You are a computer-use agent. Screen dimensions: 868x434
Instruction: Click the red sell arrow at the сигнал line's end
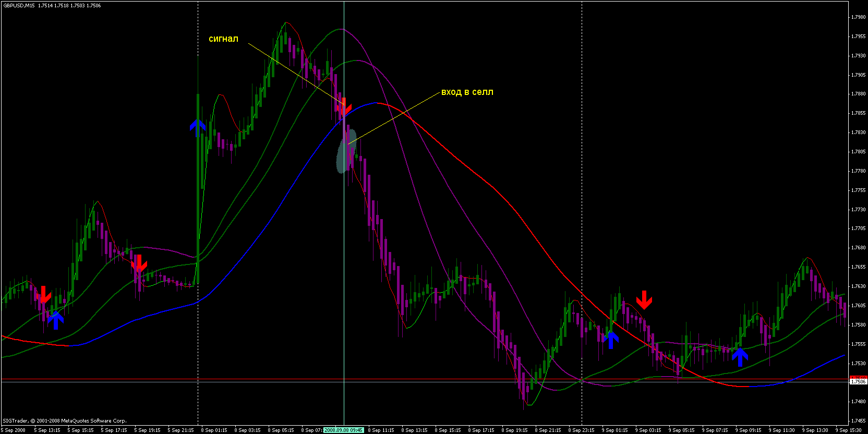[344, 108]
